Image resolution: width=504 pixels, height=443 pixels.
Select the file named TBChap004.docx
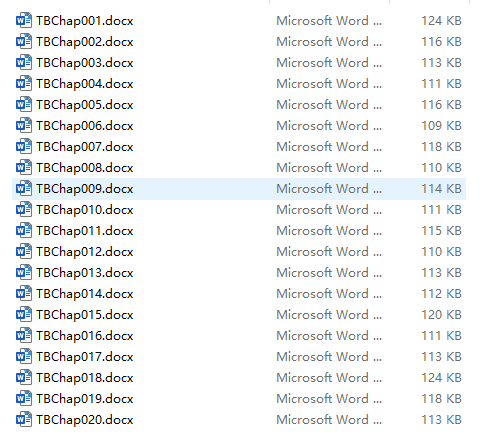pyautogui.click(x=85, y=84)
